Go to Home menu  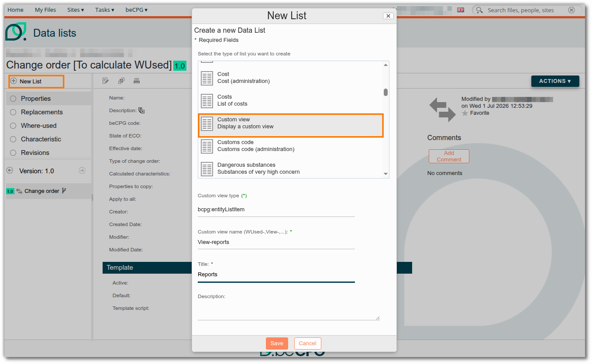tap(16, 10)
